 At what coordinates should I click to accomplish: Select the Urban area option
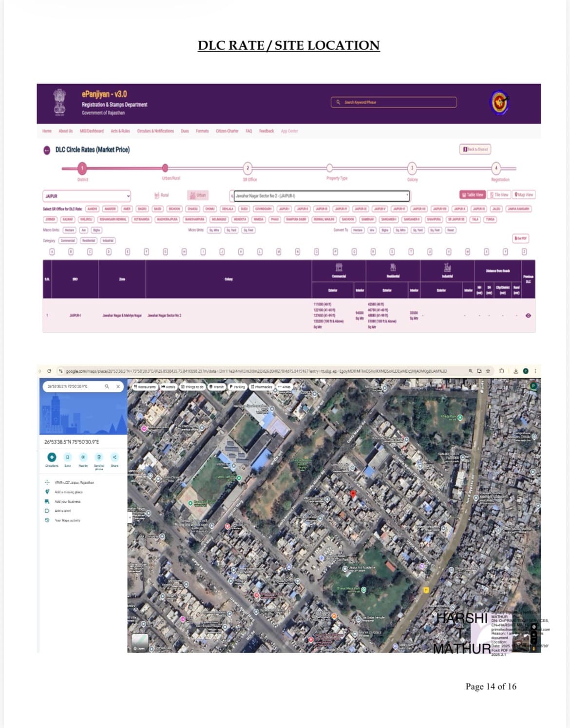198,195
